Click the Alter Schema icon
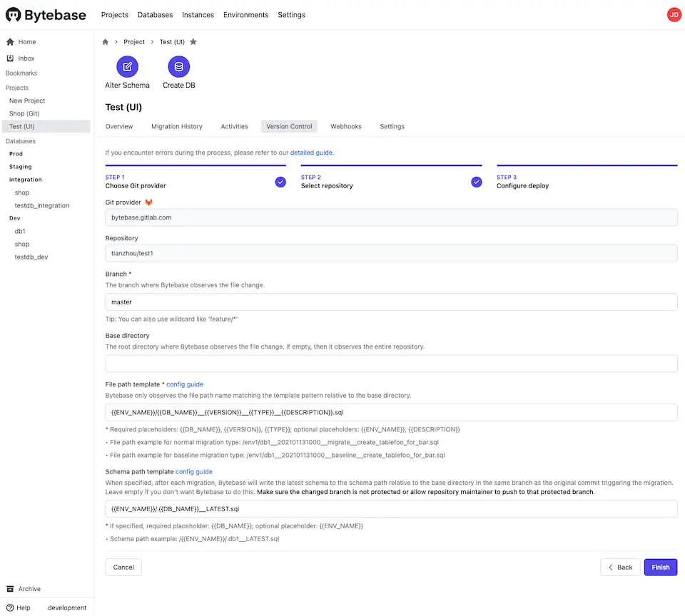Image resolution: width=685 pixels, height=616 pixels. point(127,67)
